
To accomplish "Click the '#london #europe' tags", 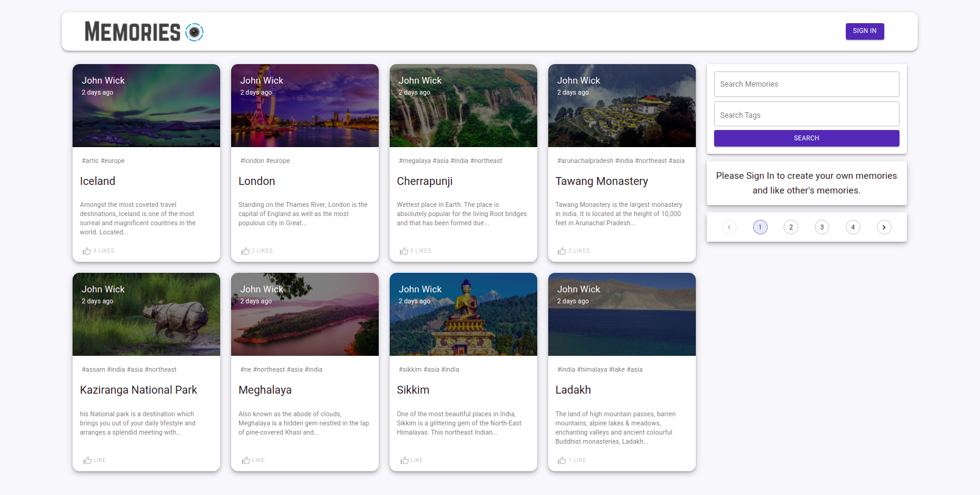I will [265, 161].
